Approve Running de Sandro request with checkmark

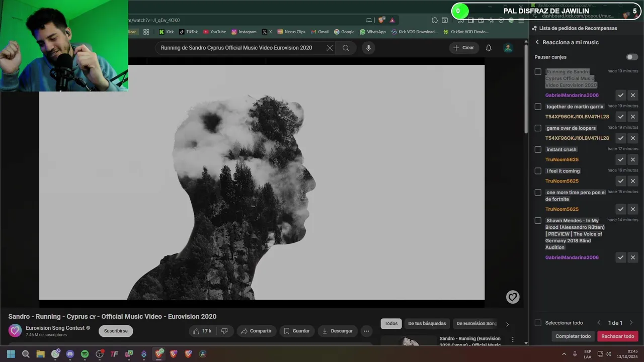(621, 95)
